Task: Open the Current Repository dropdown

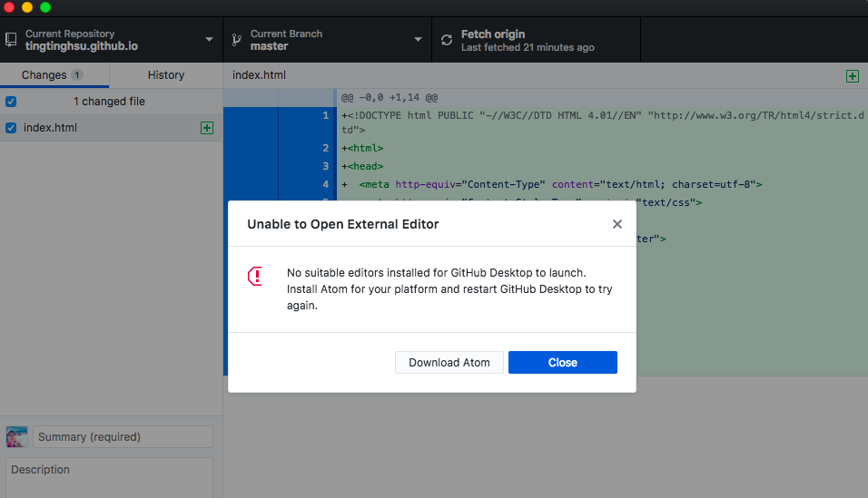Action: (112, 40)
